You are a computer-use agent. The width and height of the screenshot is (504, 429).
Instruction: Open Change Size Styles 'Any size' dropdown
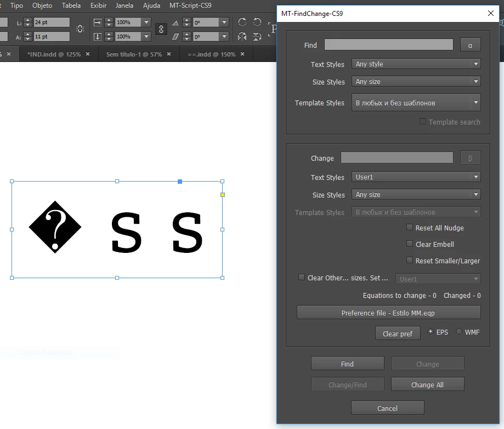(x=416, y=194)
